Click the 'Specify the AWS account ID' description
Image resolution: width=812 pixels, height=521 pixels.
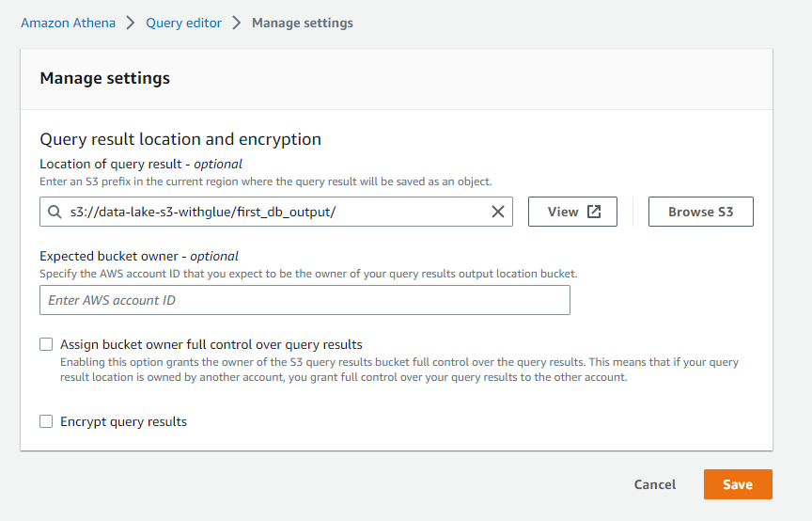308,274
